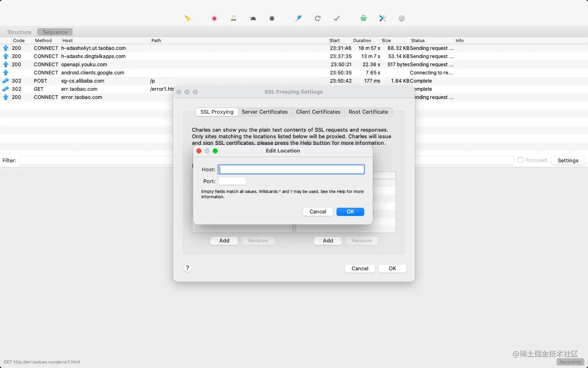
Task: Click the arrow icon for openapi.youku.com row
Action: [x=6, y=65]
